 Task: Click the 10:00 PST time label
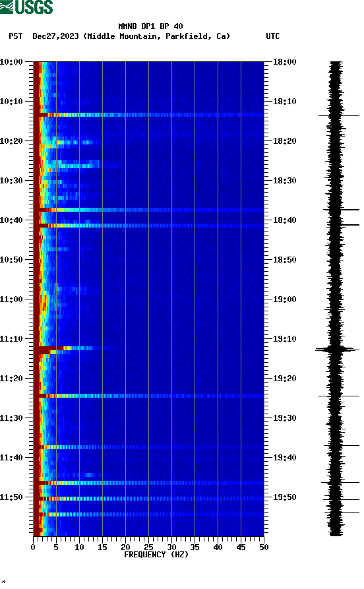tap(11, 61)
